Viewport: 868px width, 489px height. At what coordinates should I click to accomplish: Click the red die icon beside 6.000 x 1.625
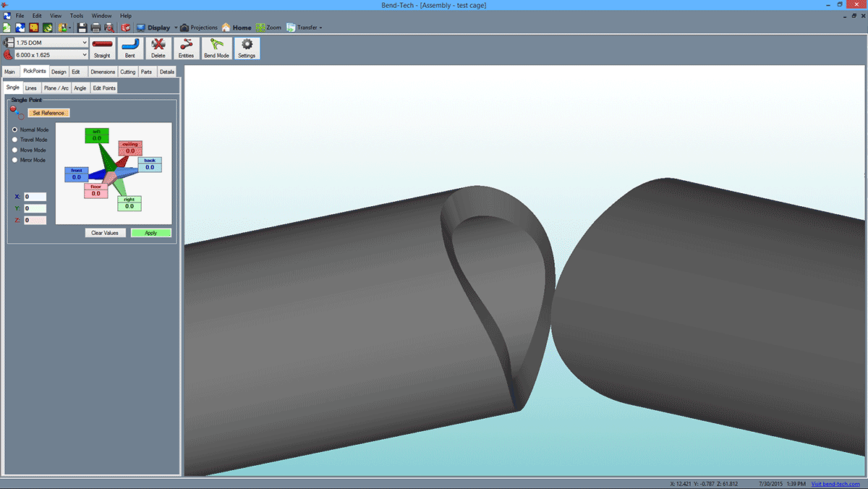7,54
